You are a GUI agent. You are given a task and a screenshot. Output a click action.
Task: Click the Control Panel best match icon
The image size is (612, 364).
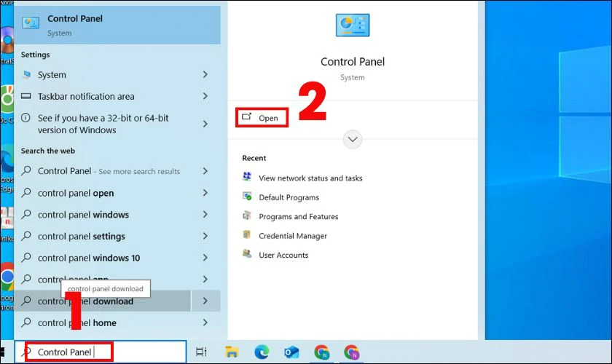[31, 23]
